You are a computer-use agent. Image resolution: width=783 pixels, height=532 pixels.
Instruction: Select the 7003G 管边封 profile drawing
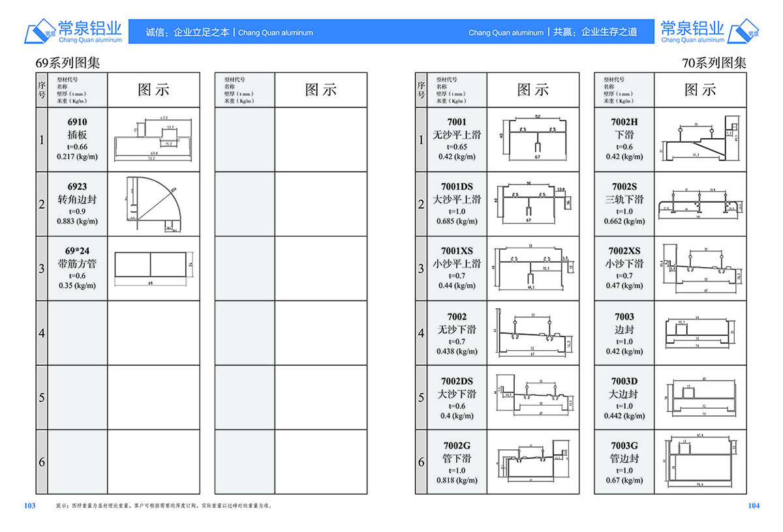[701, 461]
